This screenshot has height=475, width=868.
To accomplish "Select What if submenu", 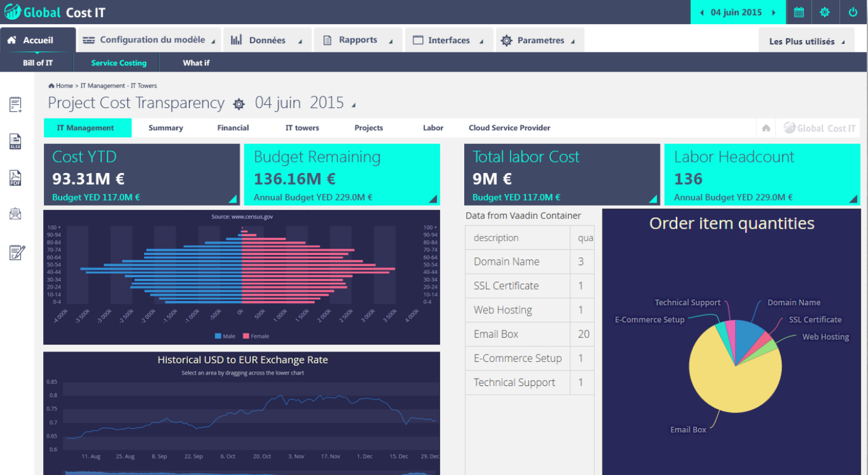I will [196, 63].
